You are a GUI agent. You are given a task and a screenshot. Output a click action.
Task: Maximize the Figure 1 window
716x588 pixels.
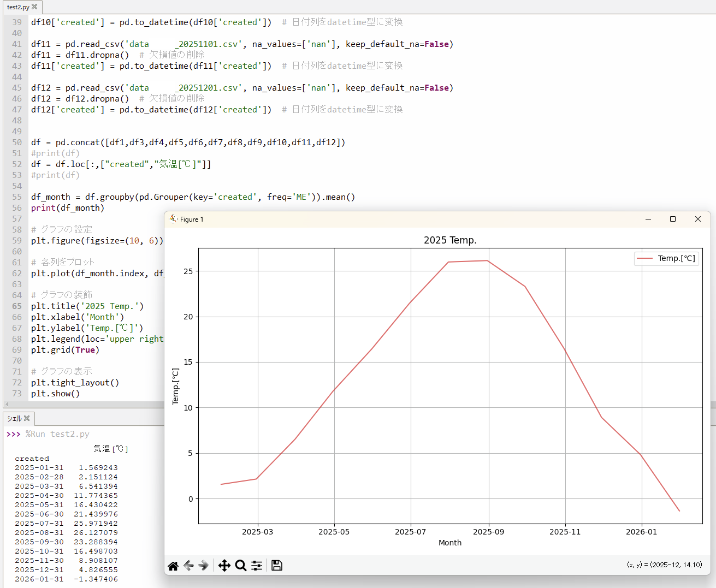pyautogui.click(x=673, y=219)
